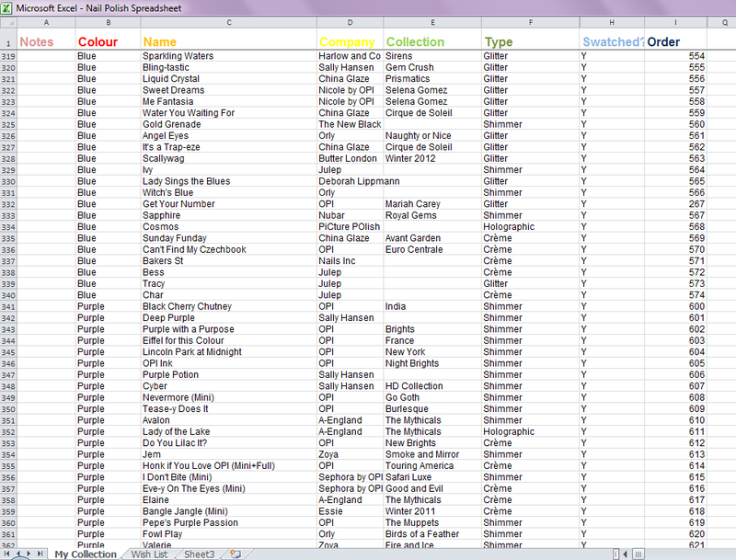Screen dimensions: 736x560
Task: Select row 319 header
Action: tap(8, 56)
